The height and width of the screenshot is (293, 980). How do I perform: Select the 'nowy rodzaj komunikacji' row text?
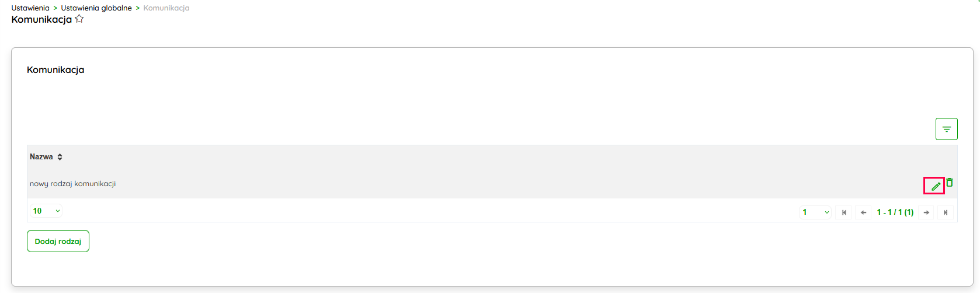(72, 184)
